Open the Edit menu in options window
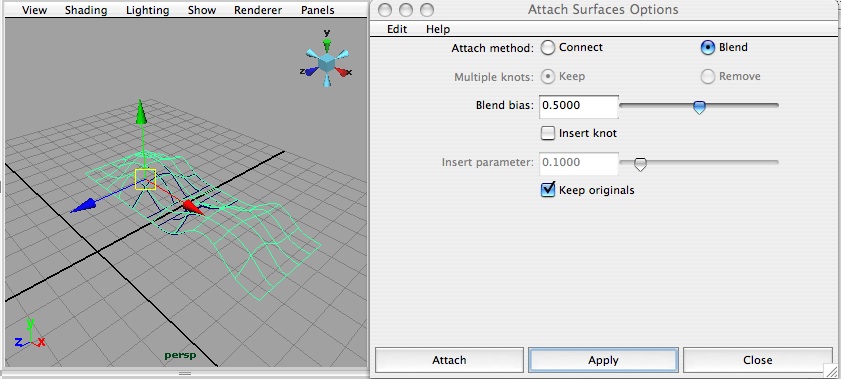This screenshot has height=379, width=841. pyautogui.click(x=397, y=29)
